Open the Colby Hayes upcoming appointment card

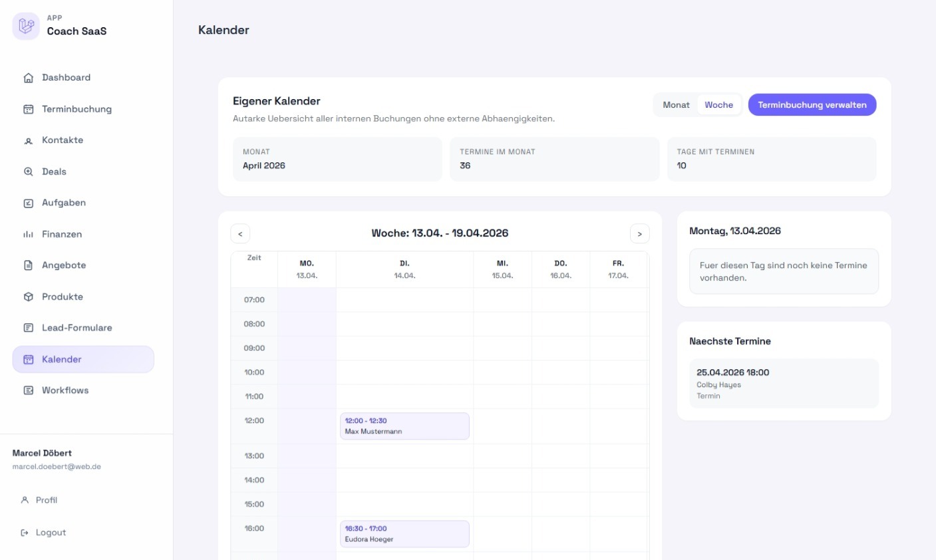[784, 384]
